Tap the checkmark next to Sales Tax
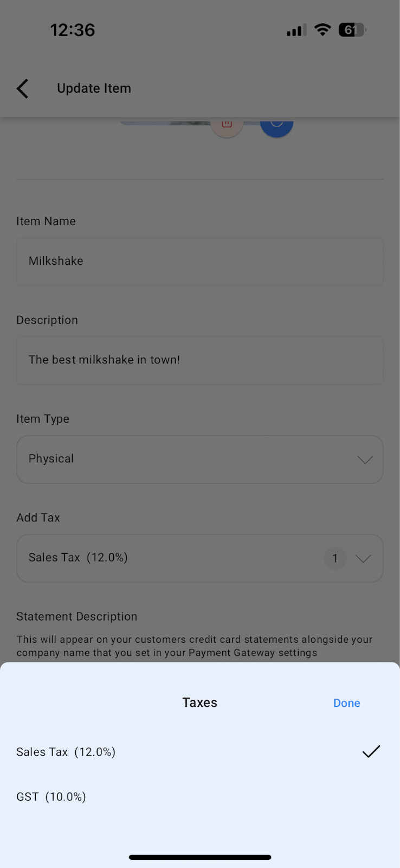 pyautogui.click(x=371, y=751)
